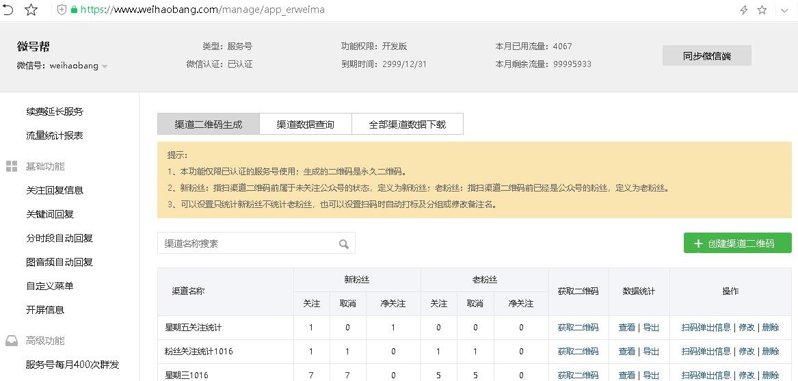
Task: Click the 高级功能 inbox icon
Action: [x=12, y=341]
